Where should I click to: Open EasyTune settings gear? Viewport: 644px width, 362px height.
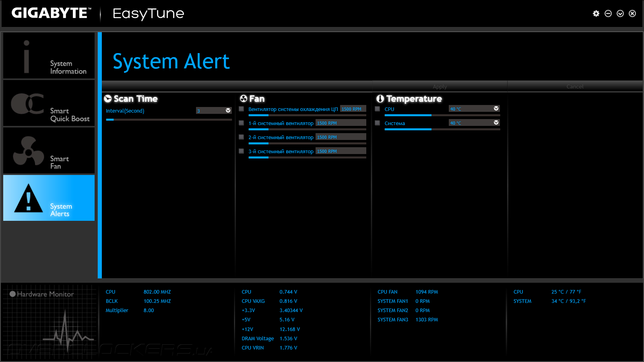[596, 14]
